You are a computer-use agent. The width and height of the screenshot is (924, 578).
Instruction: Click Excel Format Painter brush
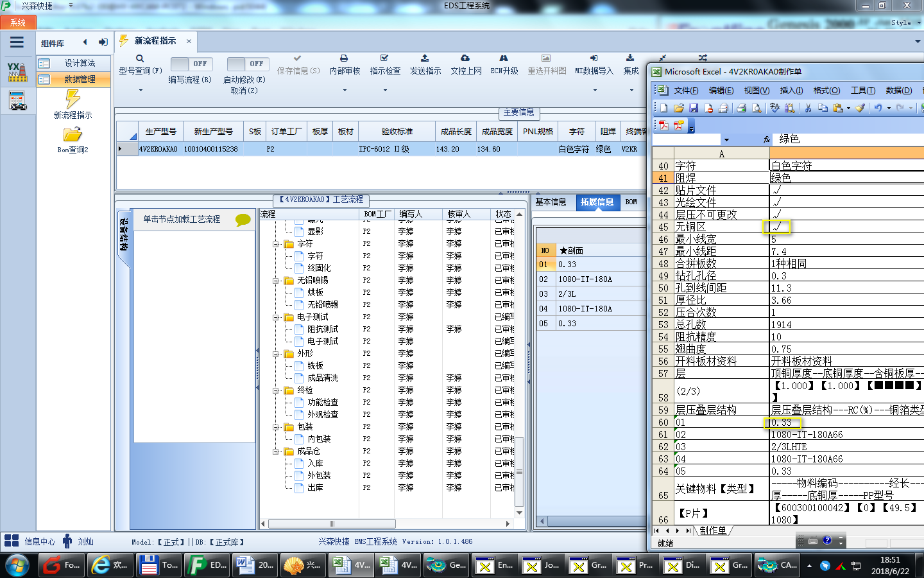point(860,108)
